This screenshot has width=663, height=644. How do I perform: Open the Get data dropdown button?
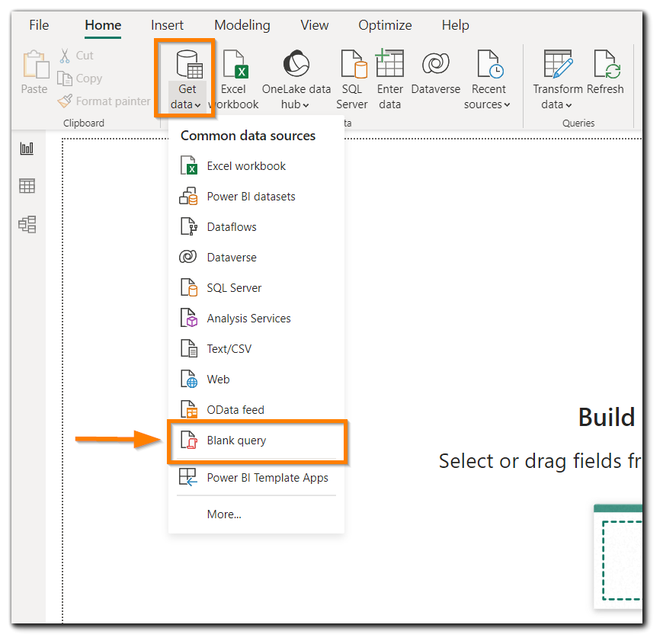(187, 79)
